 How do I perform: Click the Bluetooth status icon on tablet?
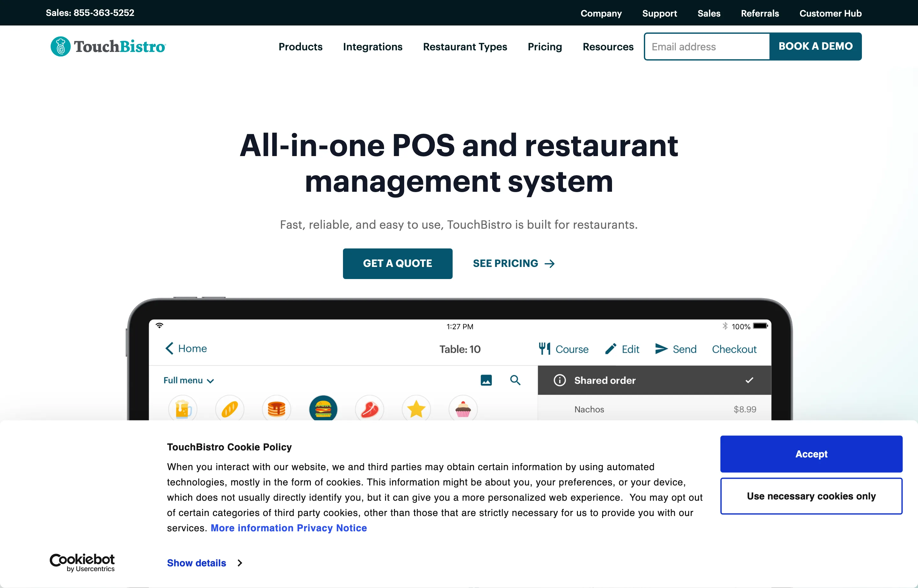click(x=725, y=326)
